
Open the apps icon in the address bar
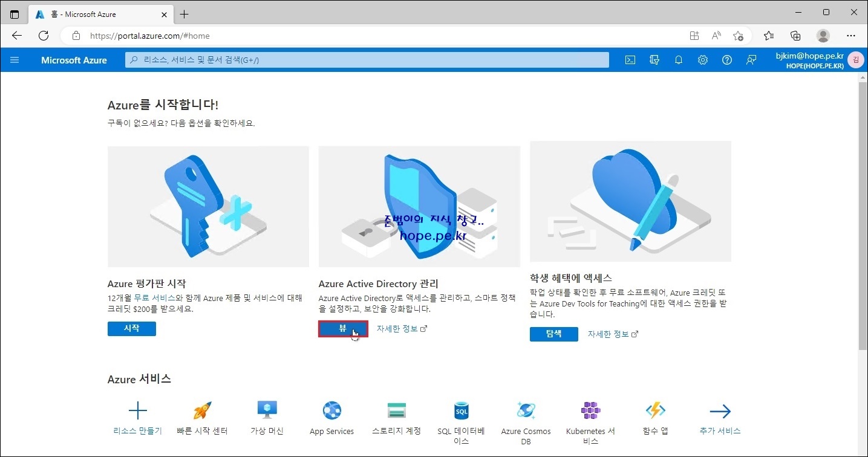pos(694,36)
